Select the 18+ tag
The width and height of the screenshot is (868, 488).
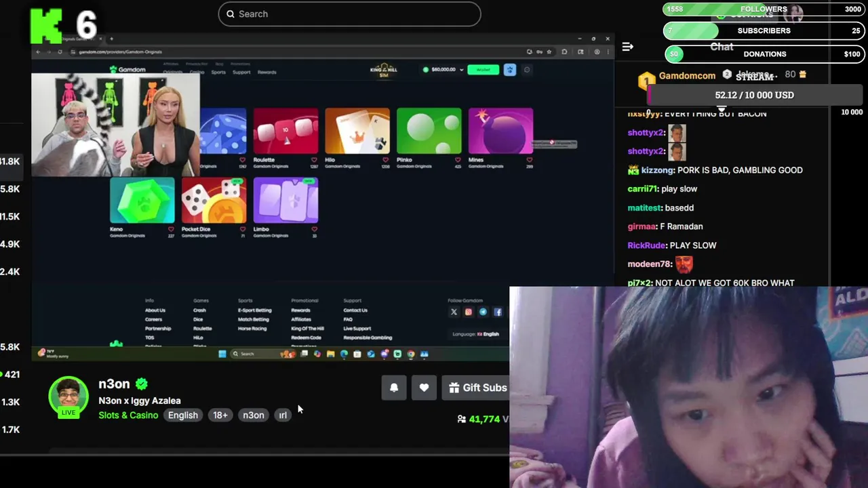(x=220, y=415)
